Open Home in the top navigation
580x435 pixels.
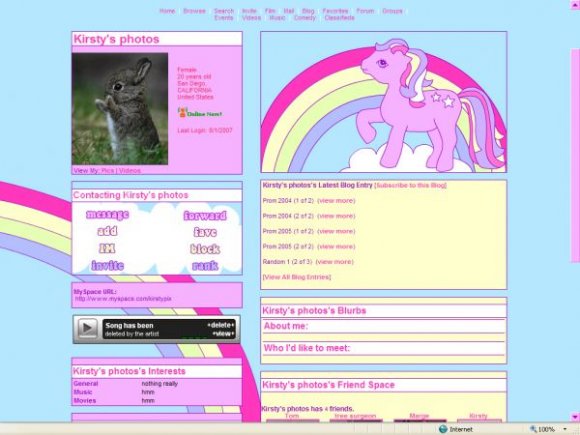[x=167, y=11]
